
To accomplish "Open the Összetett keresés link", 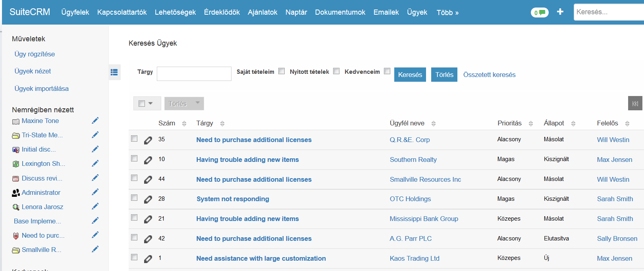I will point(489,75).
